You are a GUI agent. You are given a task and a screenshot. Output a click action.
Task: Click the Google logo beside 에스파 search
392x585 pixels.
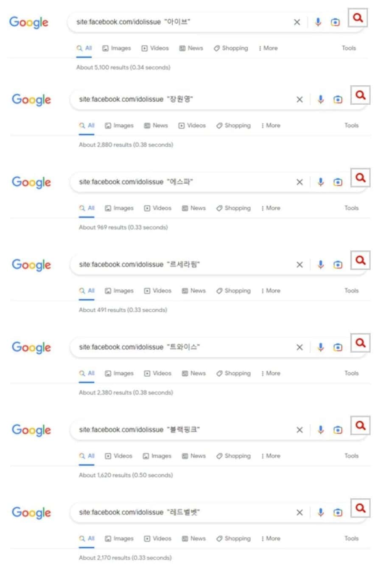point(31,182)
